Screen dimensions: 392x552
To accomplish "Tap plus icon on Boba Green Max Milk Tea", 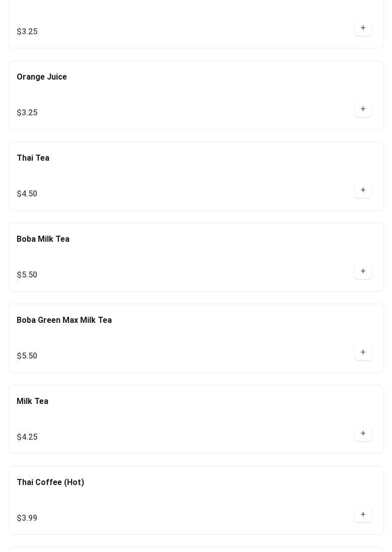I will tap(363, 353).
